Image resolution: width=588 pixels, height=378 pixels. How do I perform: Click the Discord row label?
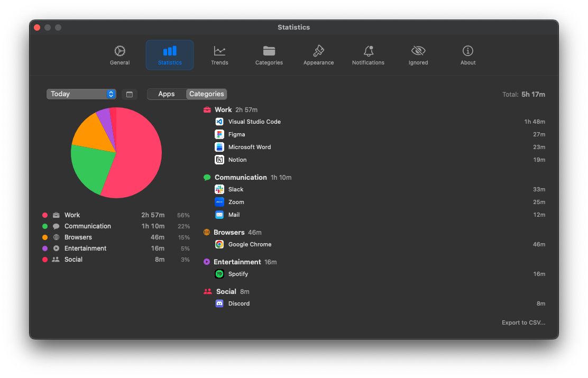239,304
